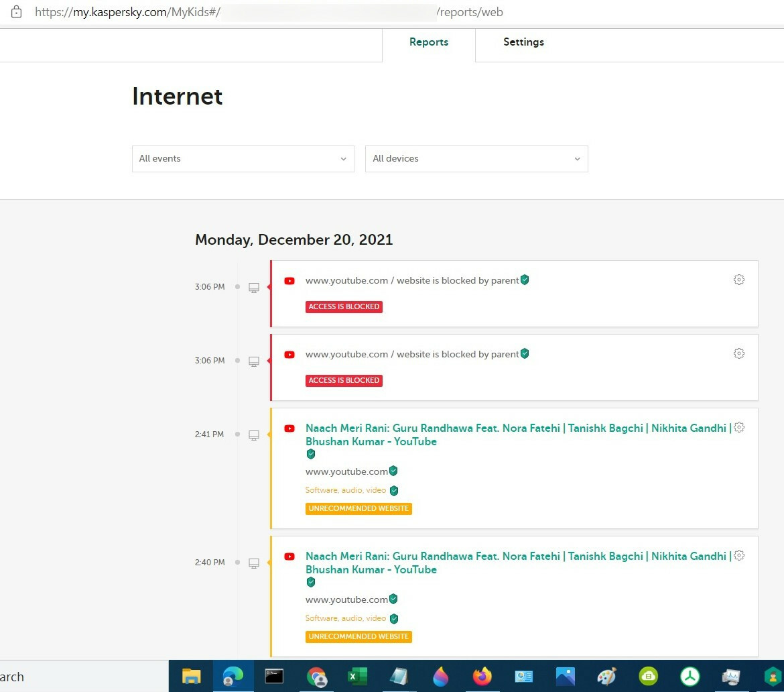
Task: Click the lock icon in the address bar
Action: coord(17,12)
